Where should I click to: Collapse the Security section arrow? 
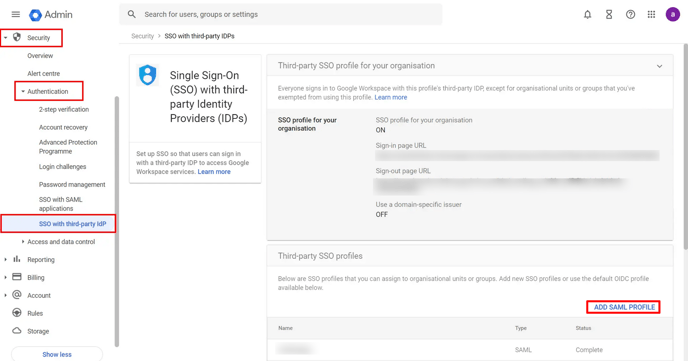(6, 38)
